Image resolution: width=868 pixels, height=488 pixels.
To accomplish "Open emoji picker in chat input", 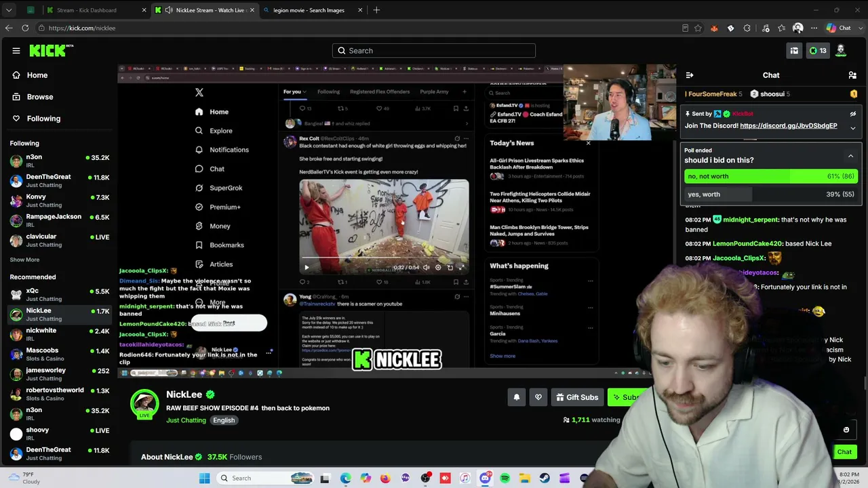I will point(846,430).
